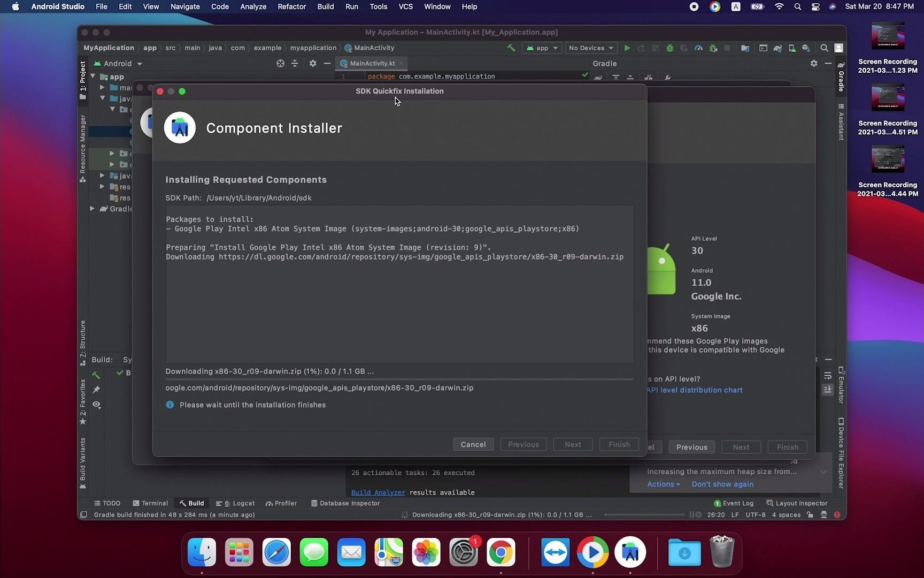The height and width of the screenshot is (578, 924).
Task: Expand the Gradle Scripts tree node
Action: (x=93, y=209)
